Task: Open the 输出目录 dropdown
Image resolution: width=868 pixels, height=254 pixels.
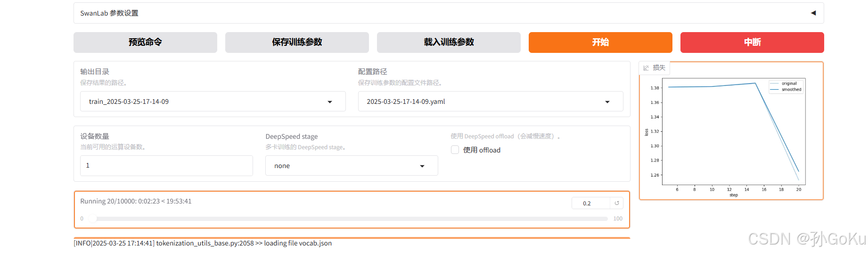Action: click(213, 102)
